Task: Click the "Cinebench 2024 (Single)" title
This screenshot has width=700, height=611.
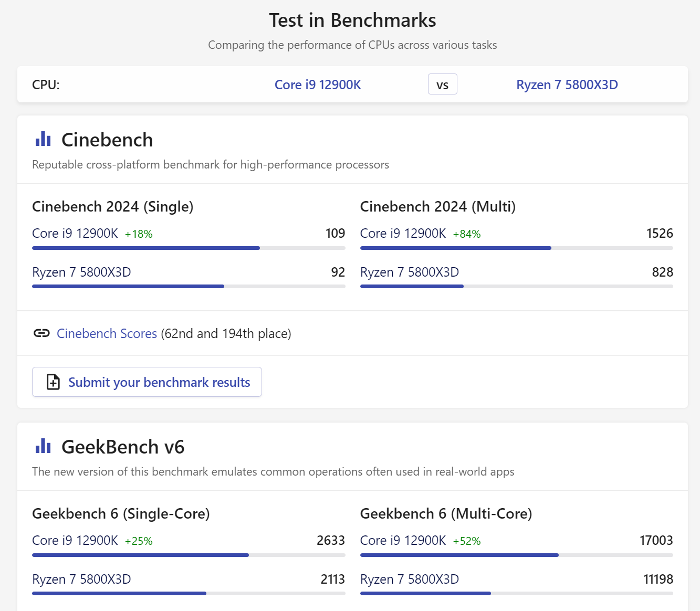Action: 113,206
